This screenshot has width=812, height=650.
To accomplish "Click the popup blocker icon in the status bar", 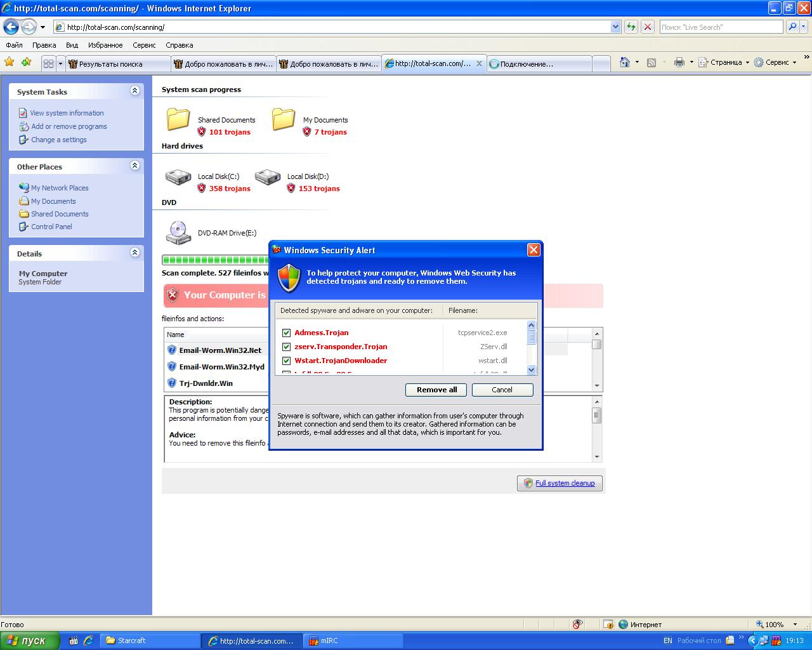I will [577, 625].
